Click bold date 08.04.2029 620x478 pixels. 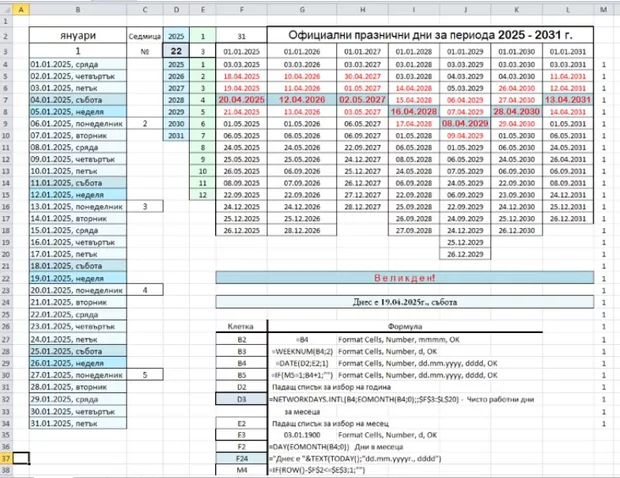pyautogui.click(x=465, y=123)
